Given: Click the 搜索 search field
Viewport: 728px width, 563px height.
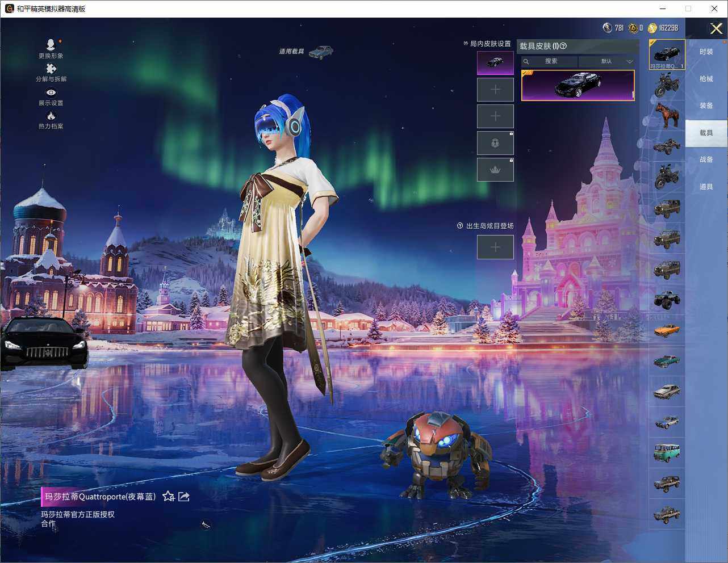Looking at the screenshot, I should pos(550,61).
